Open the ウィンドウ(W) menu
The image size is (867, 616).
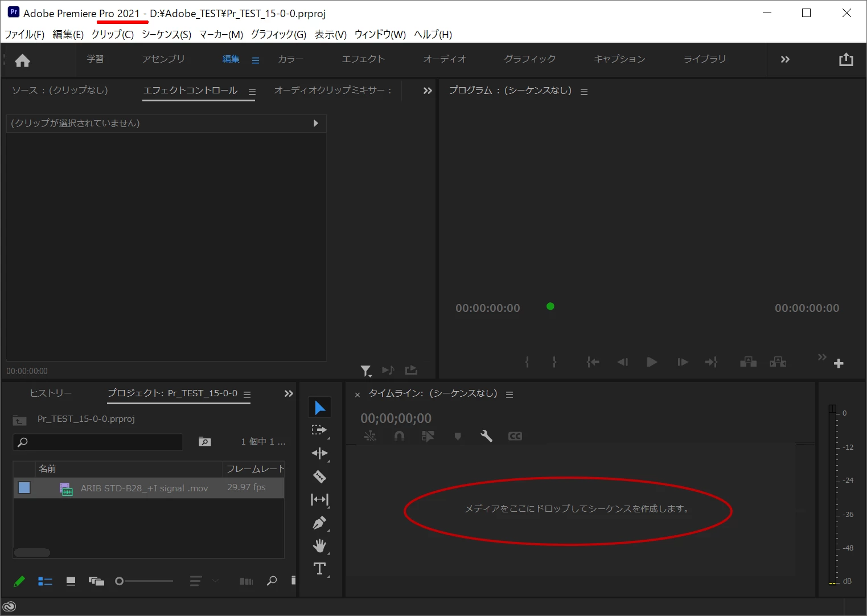(x=380, y=34)
